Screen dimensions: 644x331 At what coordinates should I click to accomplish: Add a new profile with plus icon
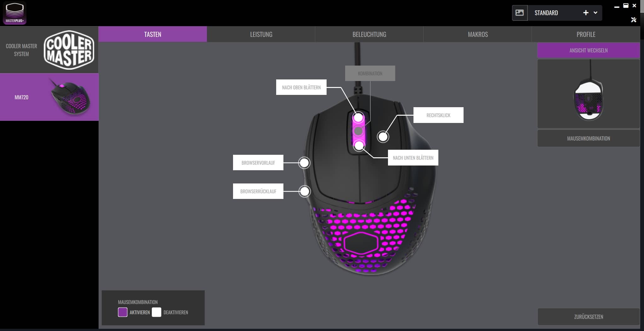click(x=586, y=13)
